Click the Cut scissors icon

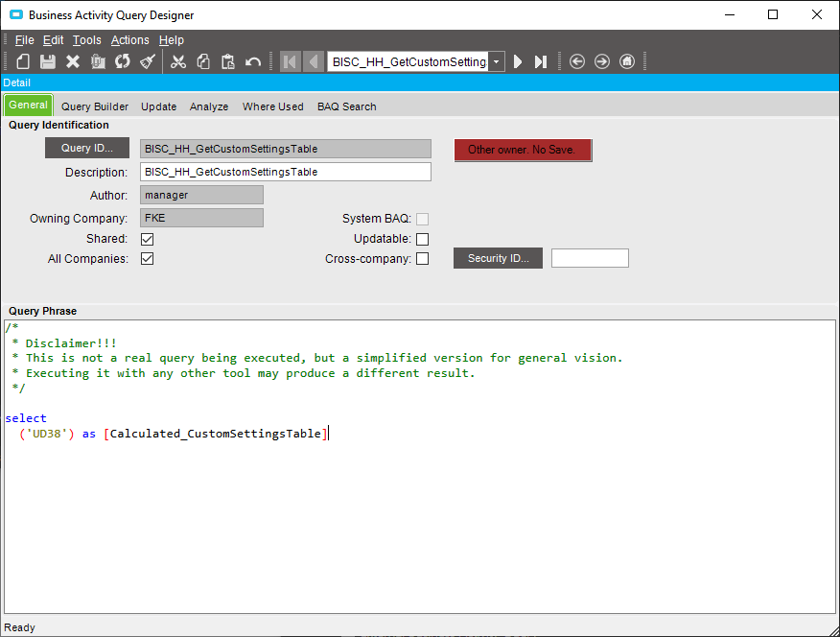[x=177, y=61]
